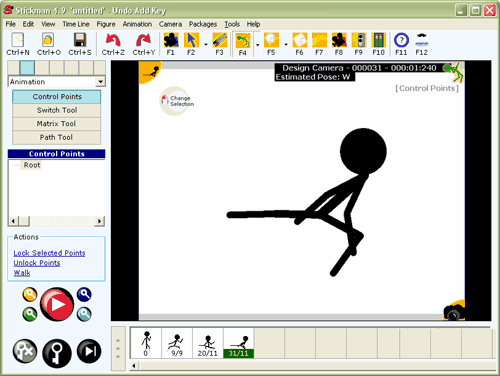Click the round key icon button

[x=57, y=353]
